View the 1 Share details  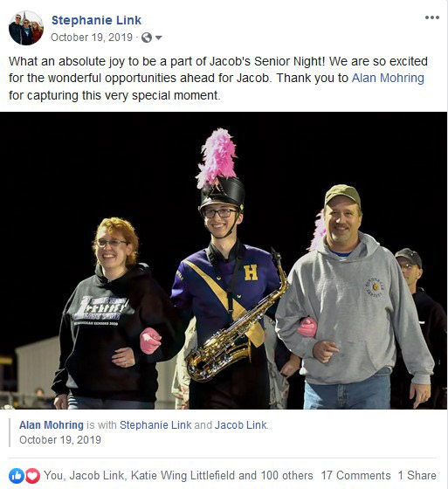click(417, 476)
